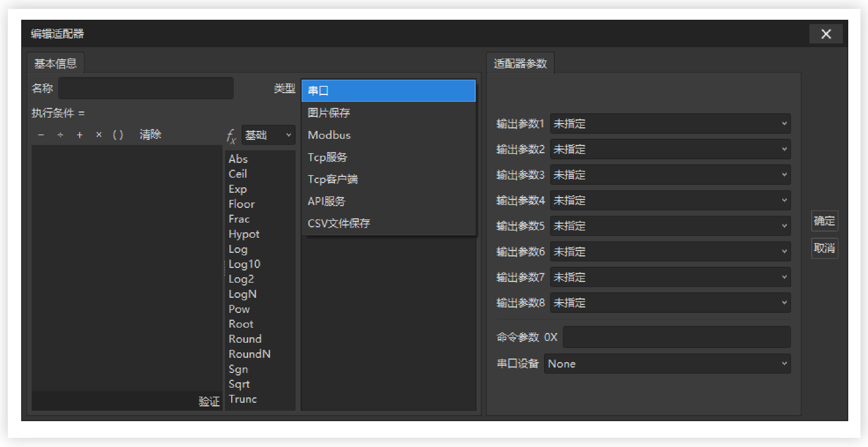Insert the multiplication operator

tap(99, 135)
